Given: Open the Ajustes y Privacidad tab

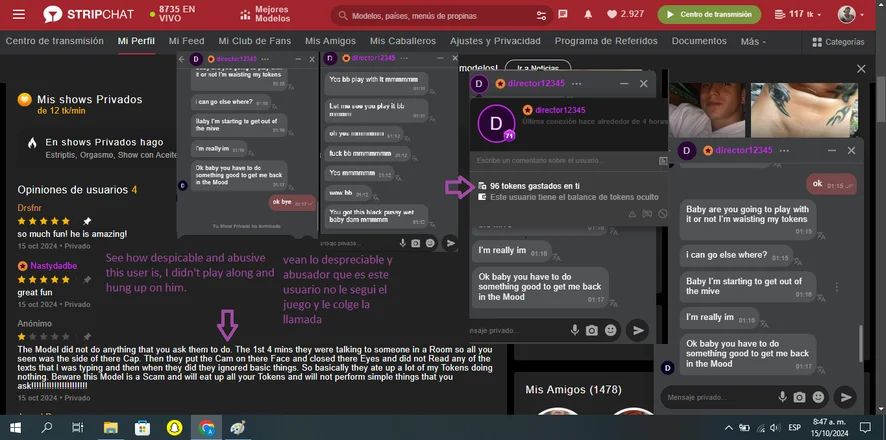Looking at the screenshot, I should point(494,41).
